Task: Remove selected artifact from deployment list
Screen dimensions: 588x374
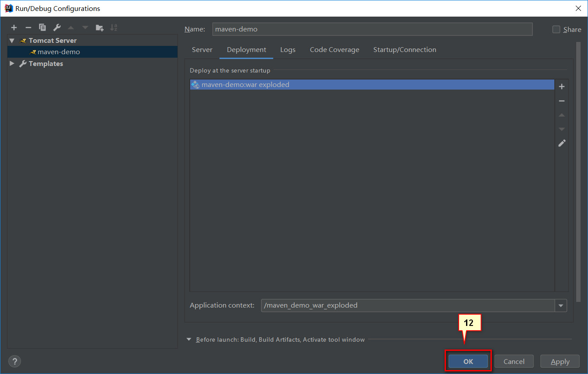Action: click(x=562, y=101)
